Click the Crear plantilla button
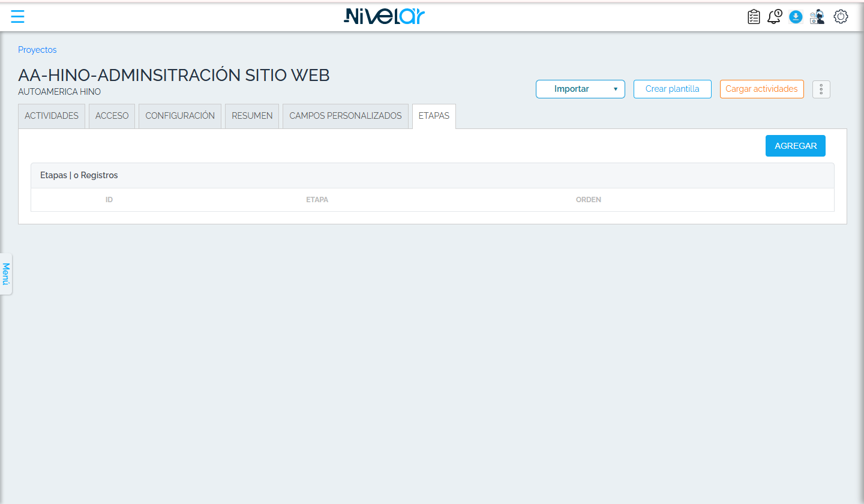 click(673, 89)
